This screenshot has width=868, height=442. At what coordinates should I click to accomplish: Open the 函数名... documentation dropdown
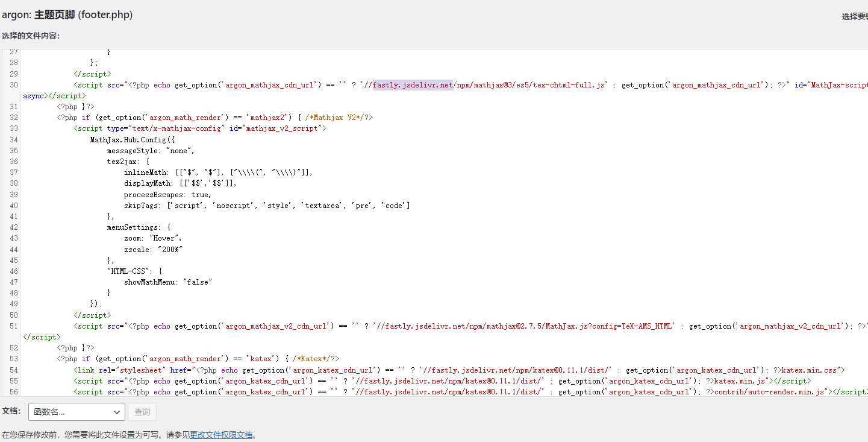point(76,412)
